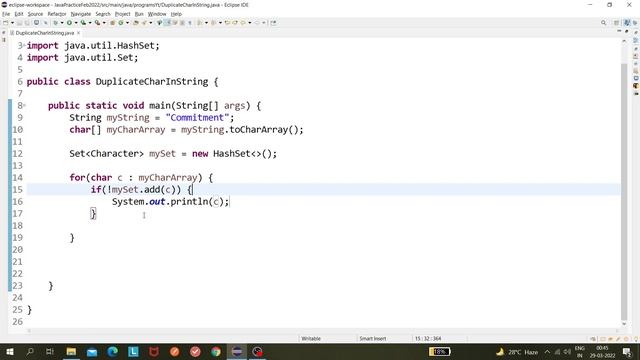Click the Writable status bar field
This screenshot has width=640, height=360.
point(311,338)
